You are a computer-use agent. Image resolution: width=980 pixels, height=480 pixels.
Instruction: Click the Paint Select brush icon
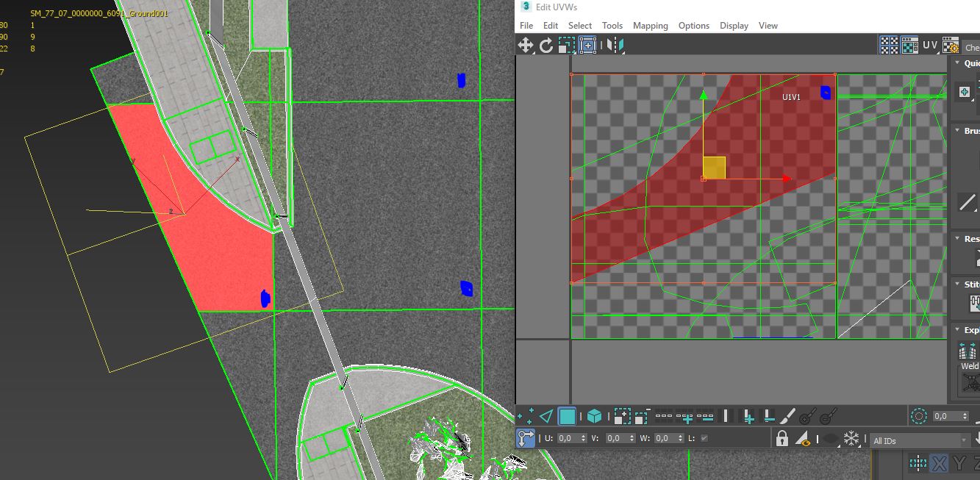click(x=787, y=417)
